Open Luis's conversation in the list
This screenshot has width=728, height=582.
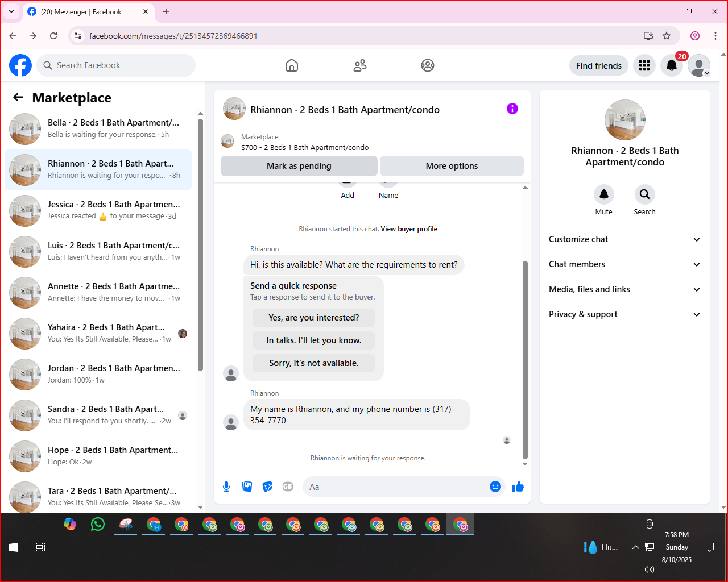click(x=98, y=252)
